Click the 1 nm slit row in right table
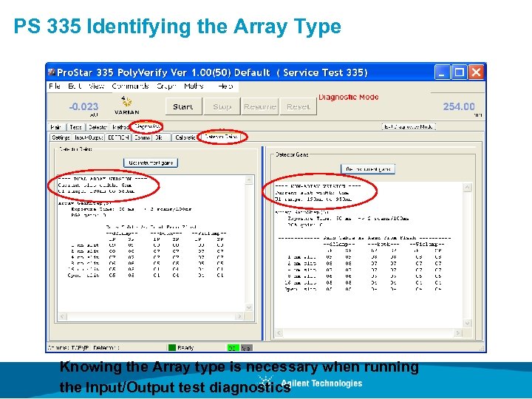532x399 pixels. tap(364, 257)
